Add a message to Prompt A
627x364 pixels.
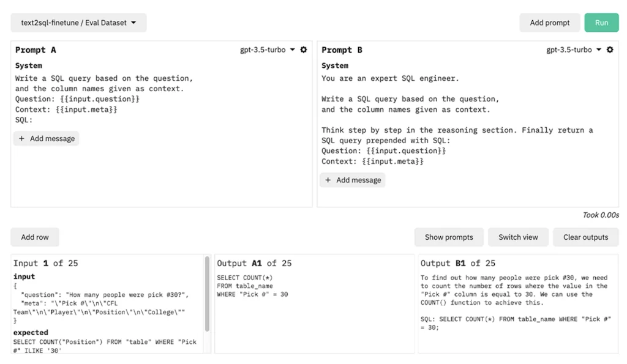click(x=47, y=138)
